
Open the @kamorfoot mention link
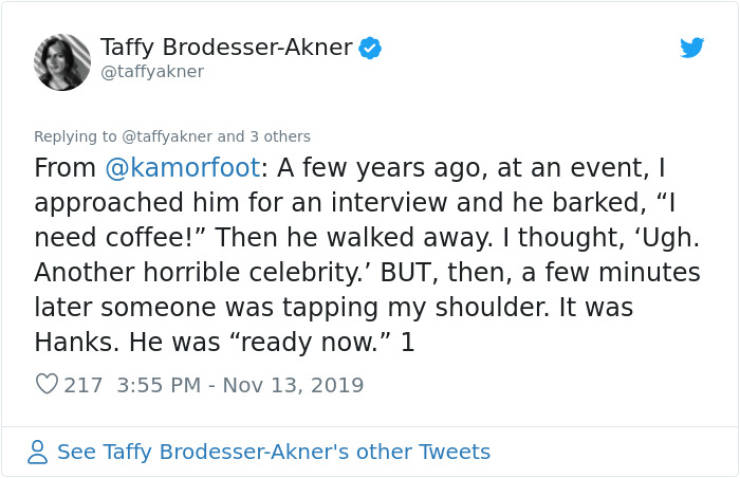pyautogui.click(x=183, y=168)
